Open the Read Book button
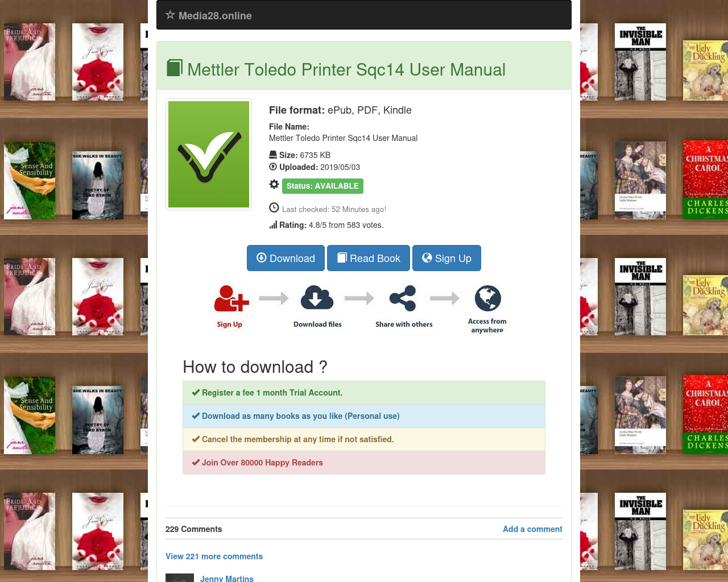Viewport: 728px width, 582px height. [x=369, y=258]
